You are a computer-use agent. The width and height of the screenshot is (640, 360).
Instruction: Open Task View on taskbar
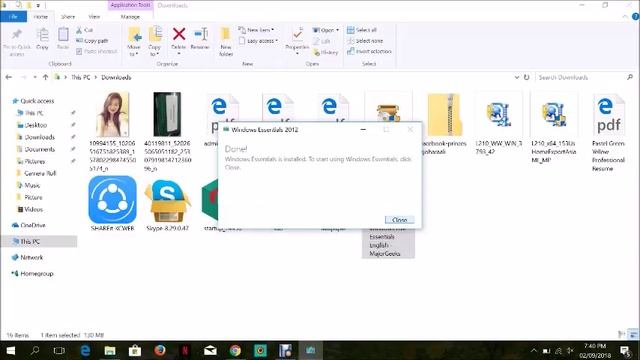pos(59,350)
